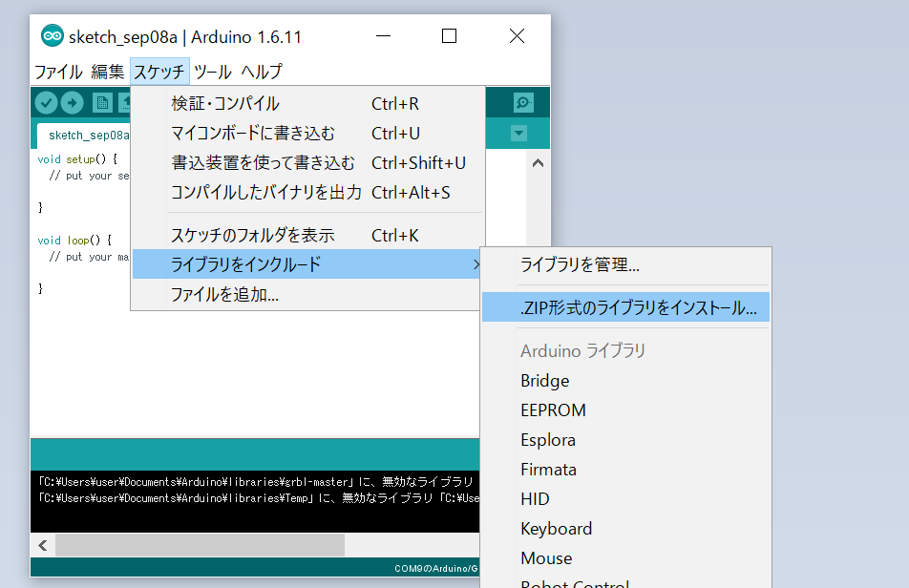
Task: Click the console line mentioning grbl-master
Action: tap(256, 481)
